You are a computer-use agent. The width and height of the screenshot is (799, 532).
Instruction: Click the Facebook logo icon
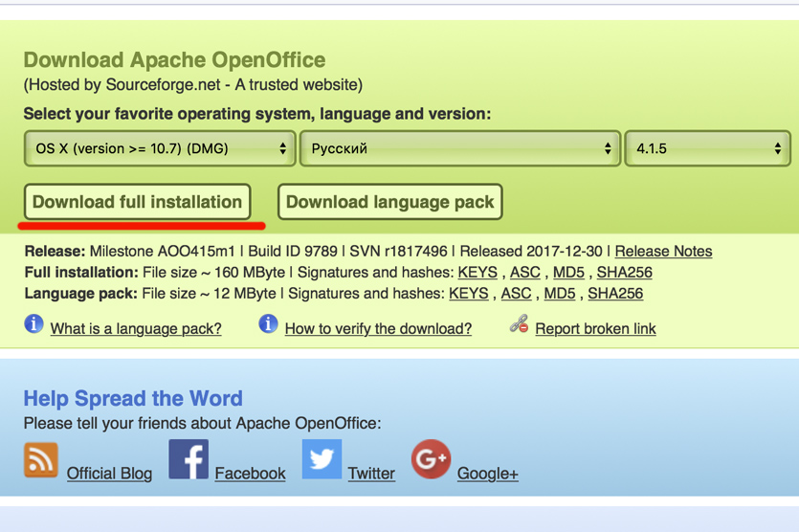(189, 459)
